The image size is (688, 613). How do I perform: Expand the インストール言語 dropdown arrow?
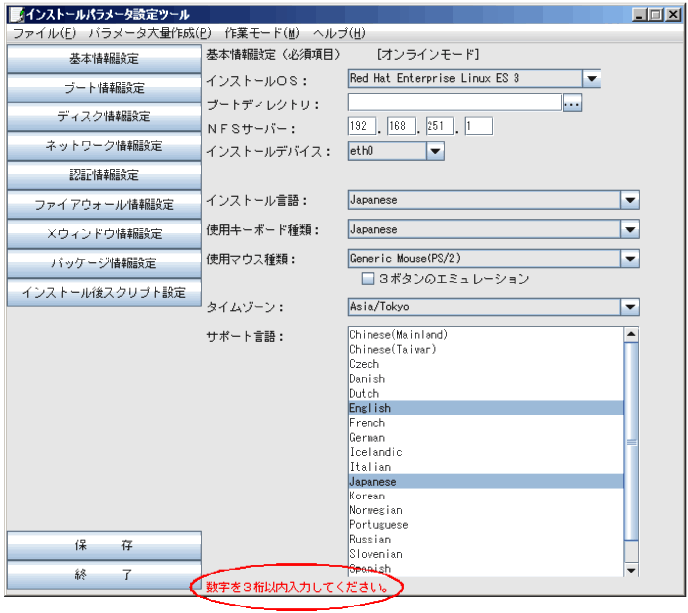[630, 200]
